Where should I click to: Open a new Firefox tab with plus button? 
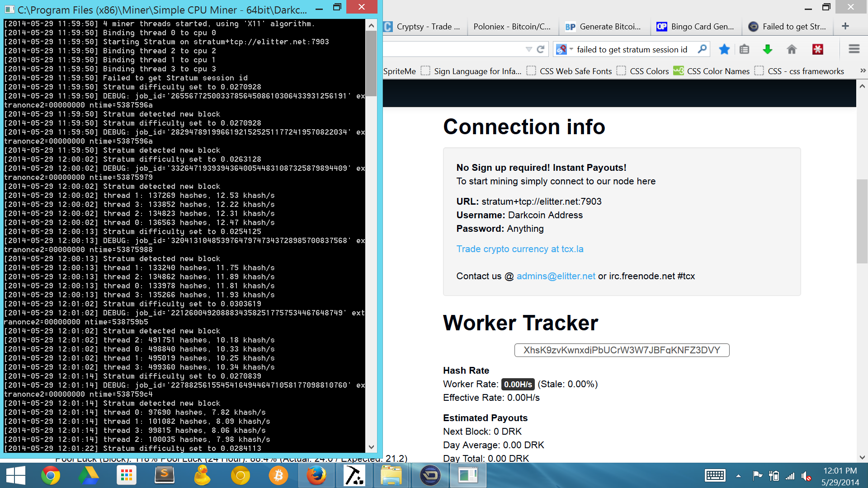845,26
